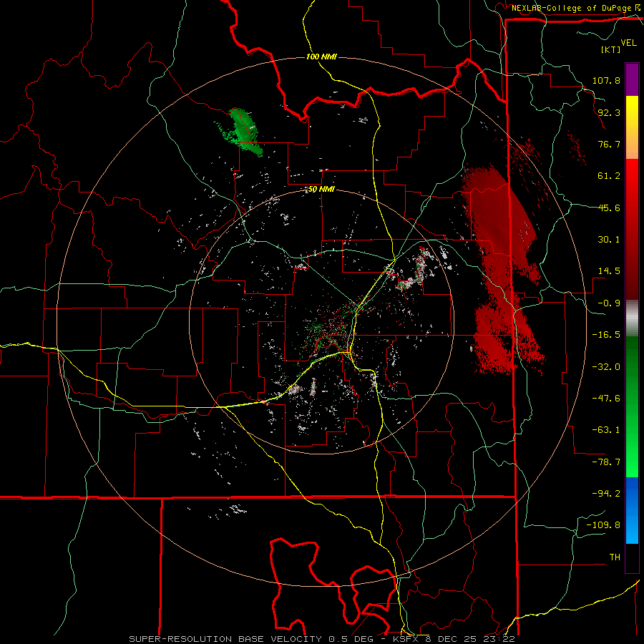
Task: Select the 14.5 velocity scale value
Action: pos(609,271)
